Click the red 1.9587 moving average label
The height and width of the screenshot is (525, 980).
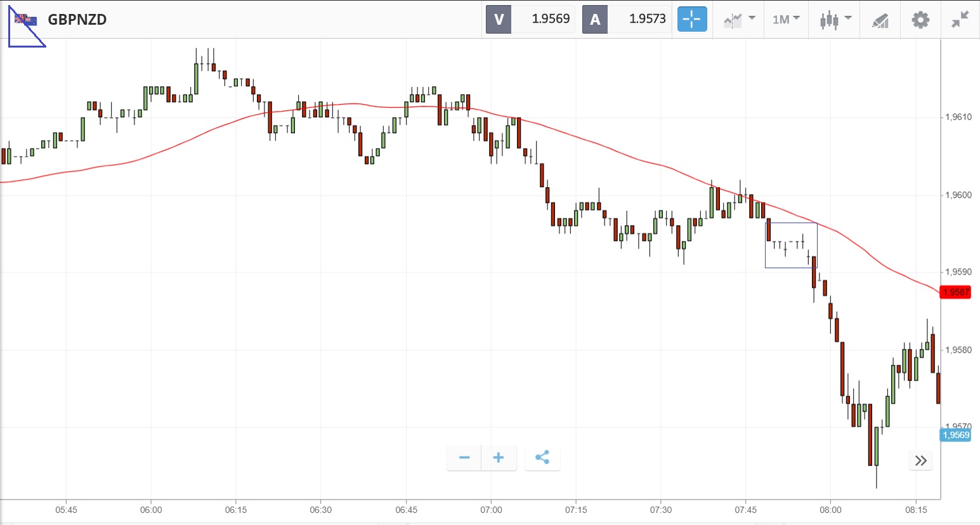(x=956, y=292)
